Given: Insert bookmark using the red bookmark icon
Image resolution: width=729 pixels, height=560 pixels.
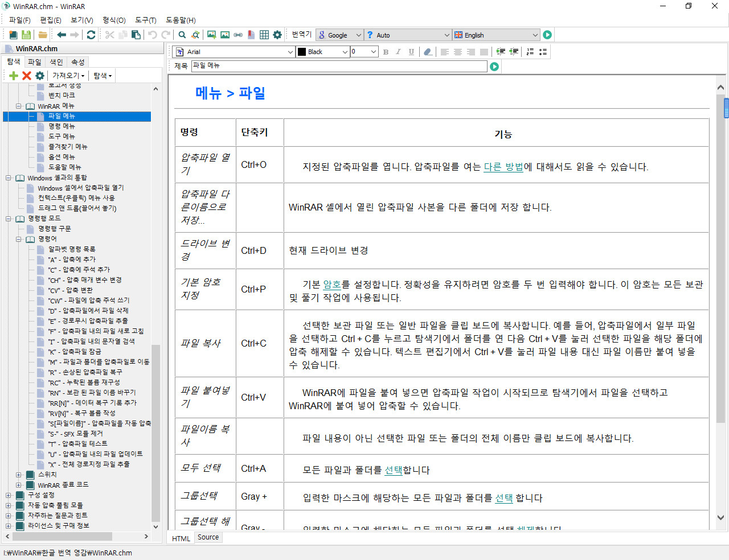Looking at the screenshot, I should tap(251, 35).
